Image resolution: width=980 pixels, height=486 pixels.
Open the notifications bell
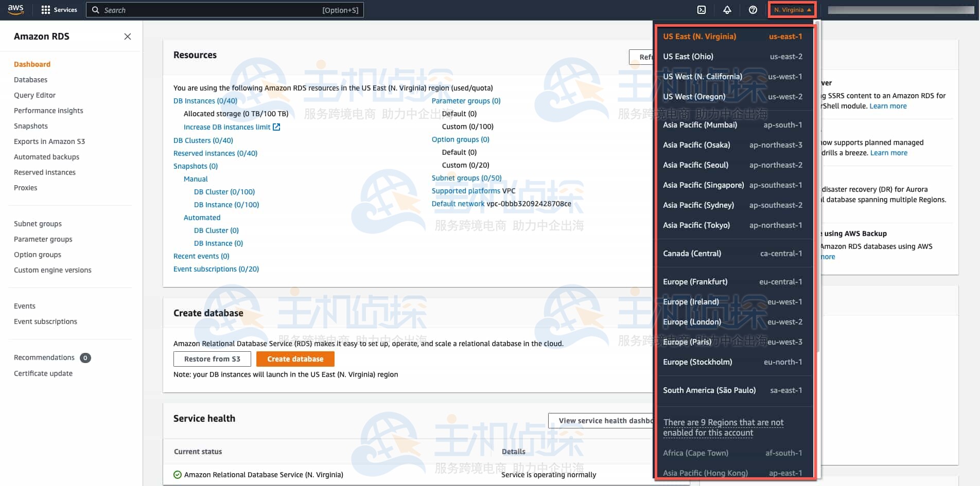click(727, 10)
